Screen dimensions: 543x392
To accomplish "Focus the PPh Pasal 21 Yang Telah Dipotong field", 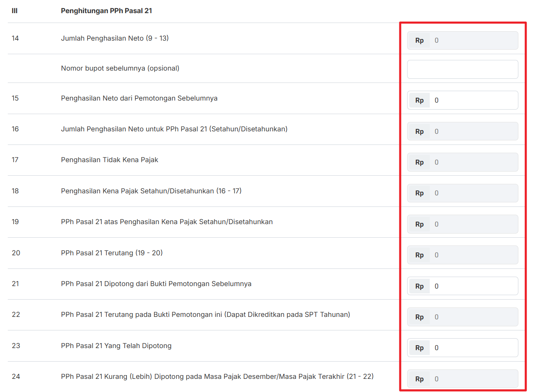I will click(472, 348).
